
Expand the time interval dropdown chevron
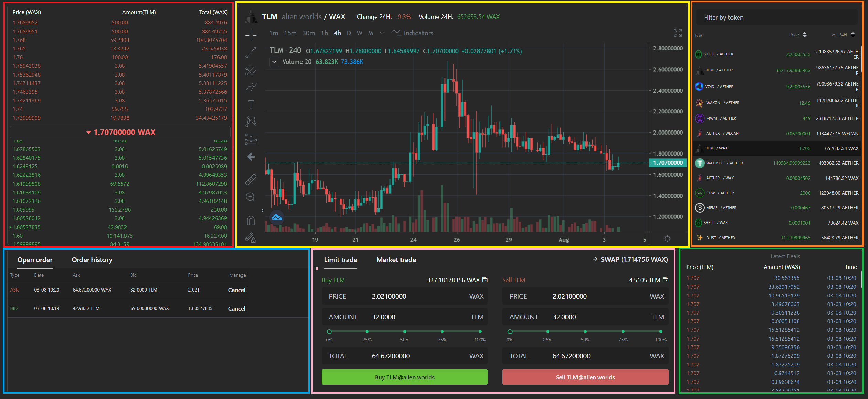pos(382,33)
